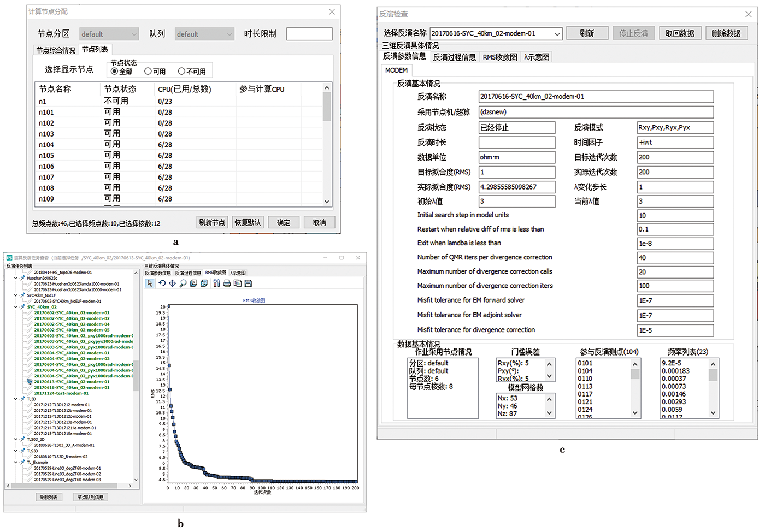The width and height of the screenshot is (765, 532).
Task: Open 反演参数信息 tab in task viewer
Action: click(x=158, y=273)
